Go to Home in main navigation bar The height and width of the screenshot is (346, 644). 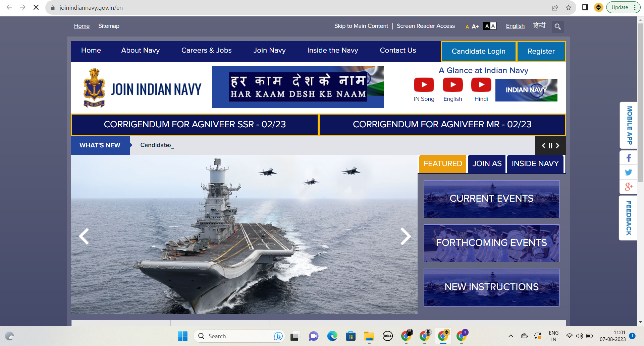(91, 50)
